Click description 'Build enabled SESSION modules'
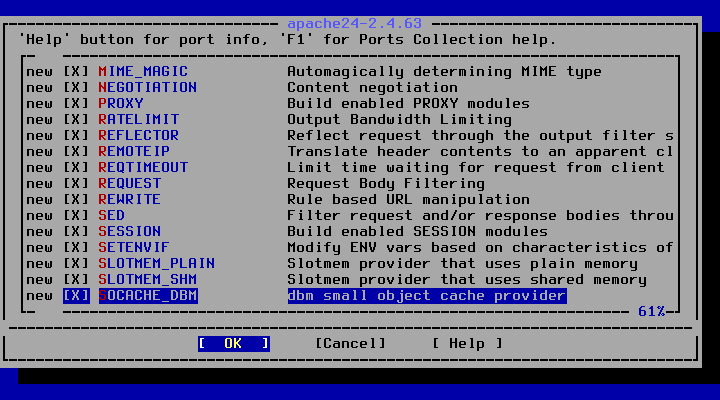The image size is (720, 400). (417, 231)
